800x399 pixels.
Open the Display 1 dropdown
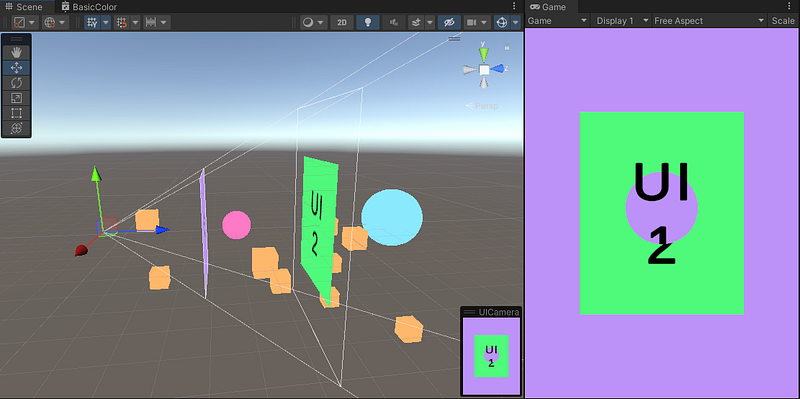[x=621, y=21]
